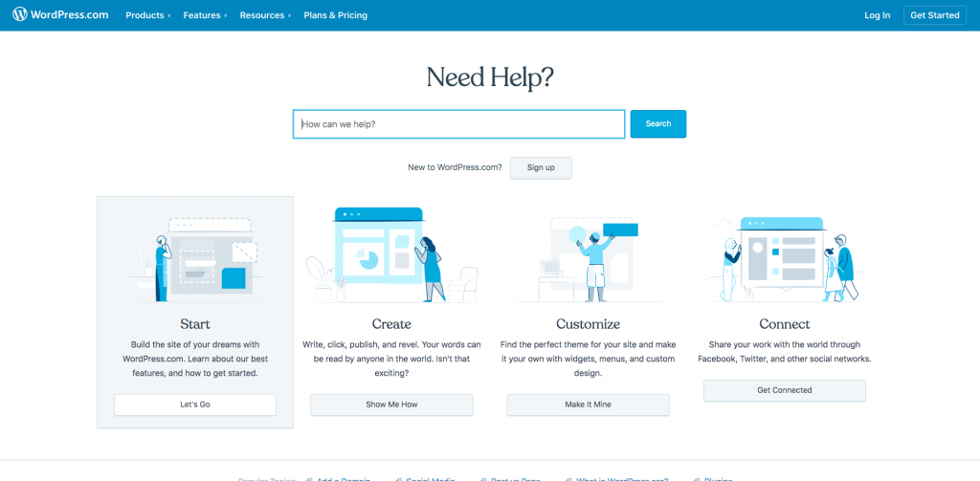The height and width of the screenshot is (481, 980).
Task: Click the Make It Mine button
Action: click(x=589, y=404)
